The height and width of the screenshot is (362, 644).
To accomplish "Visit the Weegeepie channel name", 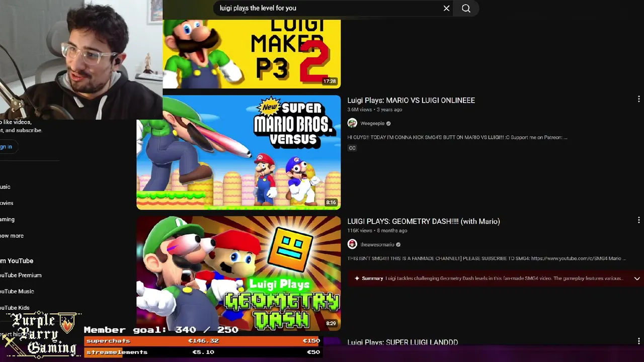I will point(372,123).
